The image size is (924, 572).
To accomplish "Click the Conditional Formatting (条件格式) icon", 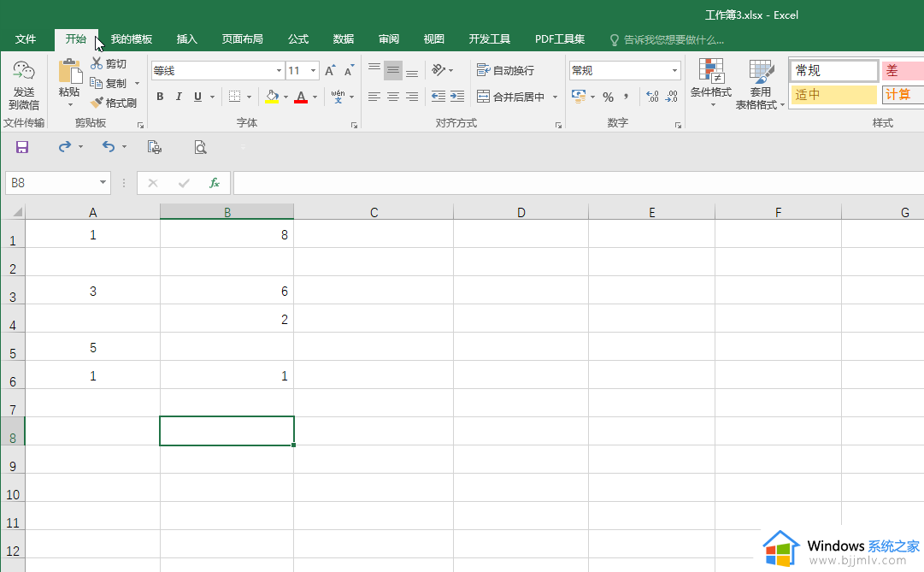I will (x=710, y=72).
